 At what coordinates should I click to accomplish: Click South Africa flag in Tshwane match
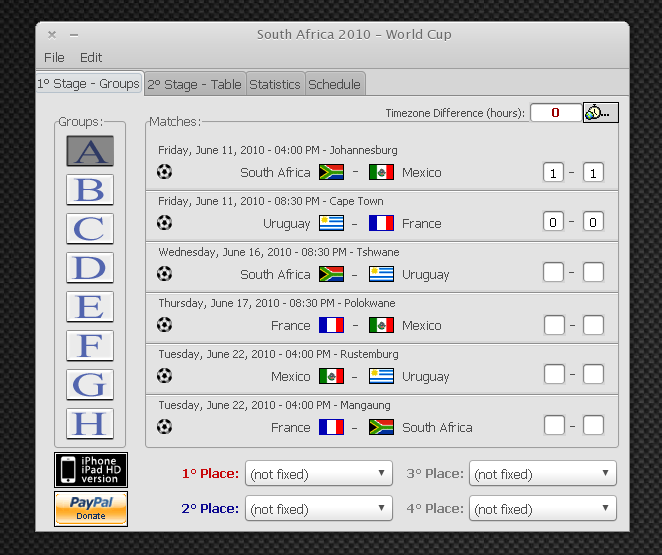click(x=331, y=274)
